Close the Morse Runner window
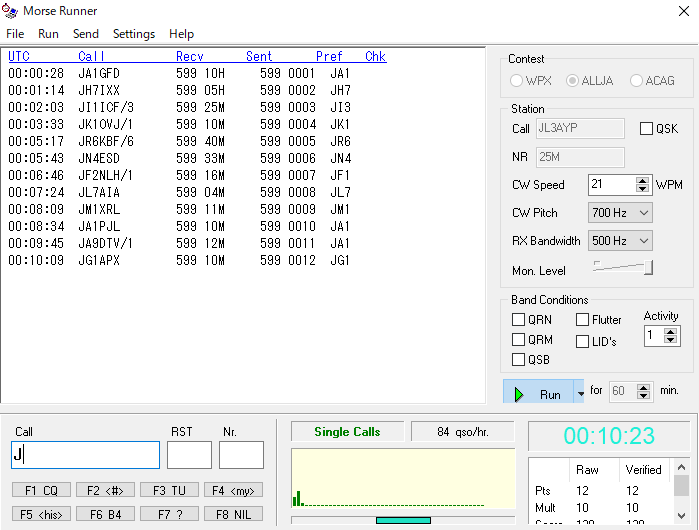699x530 pixels. point(684,11)
